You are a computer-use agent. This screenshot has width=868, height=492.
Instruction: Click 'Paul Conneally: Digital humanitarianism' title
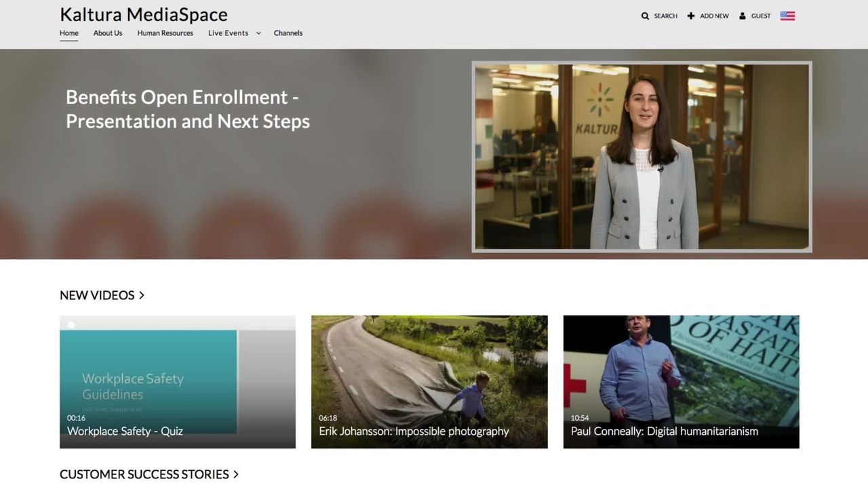click(665, 431)
